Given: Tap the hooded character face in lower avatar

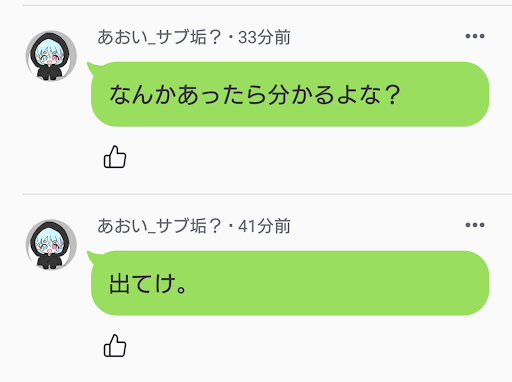Looking at the screenshot, I should click(49, 244).
